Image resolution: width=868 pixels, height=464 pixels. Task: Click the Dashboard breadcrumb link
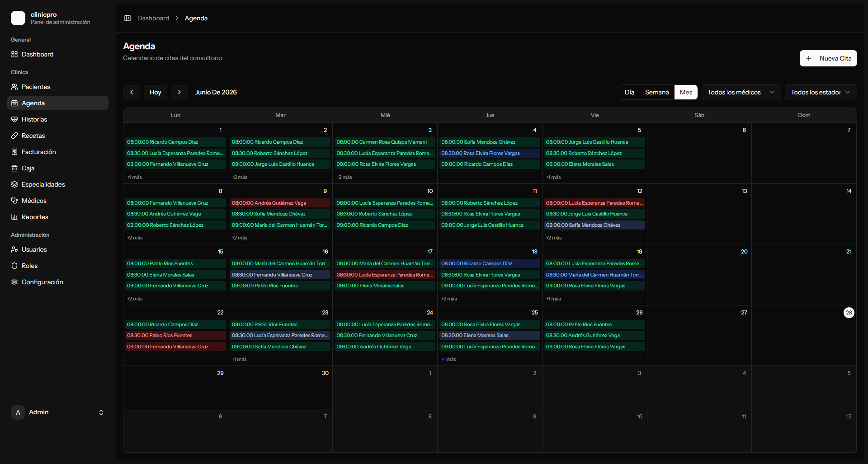pyautogui.click(x=153, y=18)
